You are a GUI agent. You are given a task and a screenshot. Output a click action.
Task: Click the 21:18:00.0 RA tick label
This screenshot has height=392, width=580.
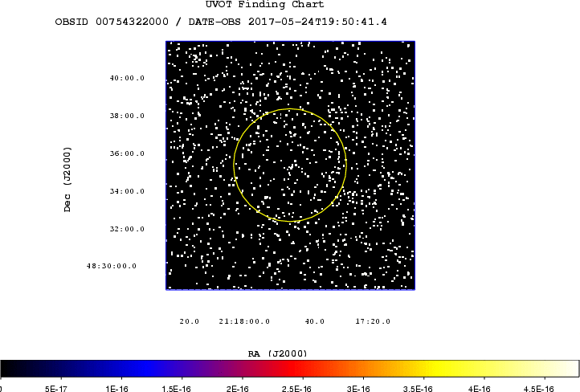(x=244, y=321)
